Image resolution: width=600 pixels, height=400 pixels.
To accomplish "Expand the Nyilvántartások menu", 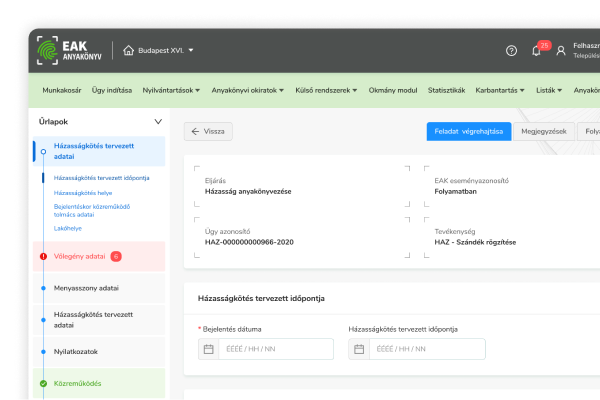I will (x=171, y=90).
